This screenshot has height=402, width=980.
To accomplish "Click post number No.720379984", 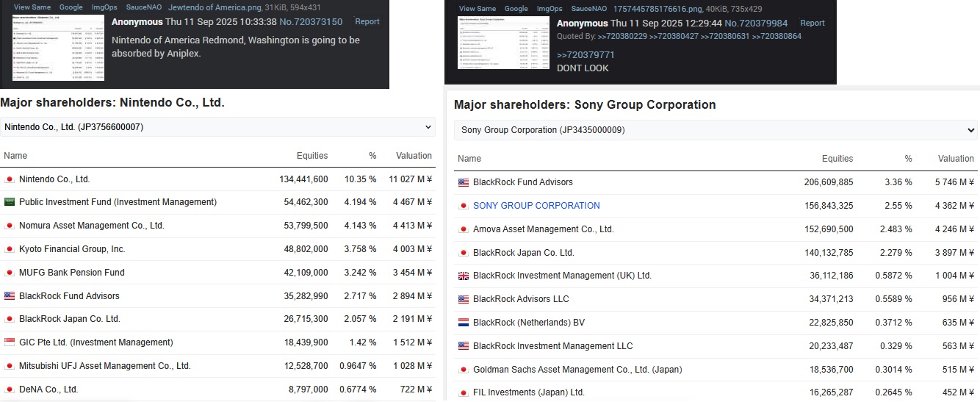I will point(756,24).
